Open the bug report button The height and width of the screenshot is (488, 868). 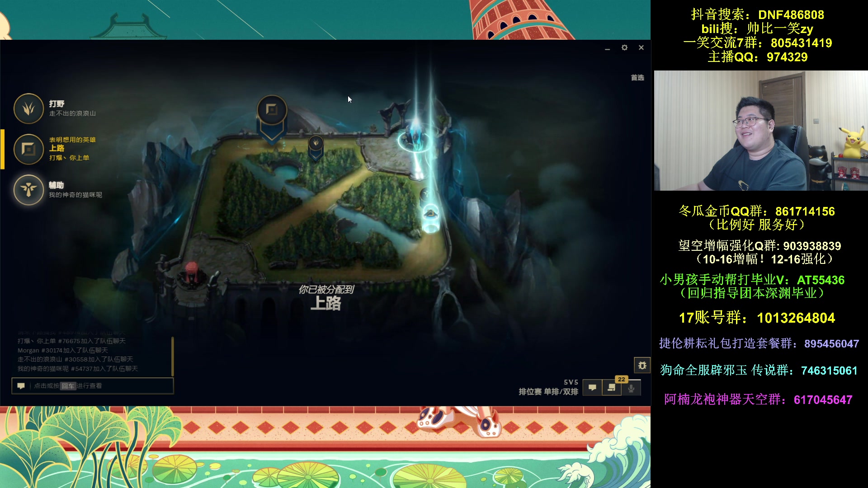(x=642, y=365)
